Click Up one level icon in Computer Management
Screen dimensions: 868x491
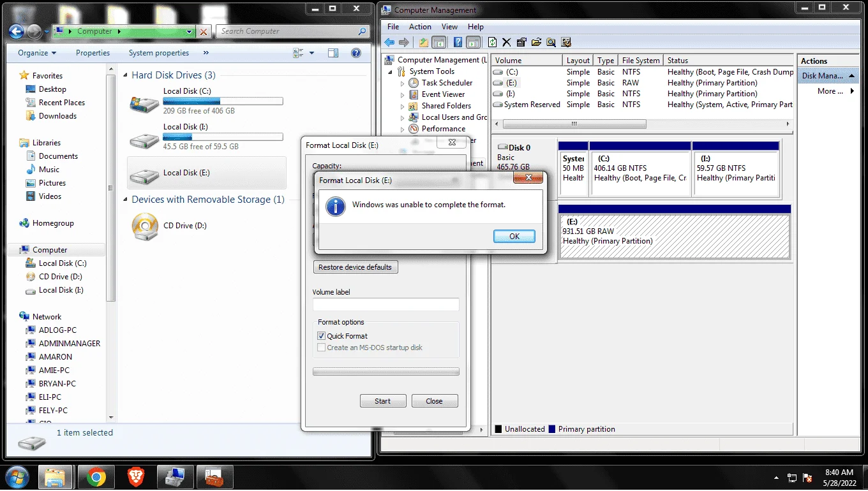coord(424,43)
